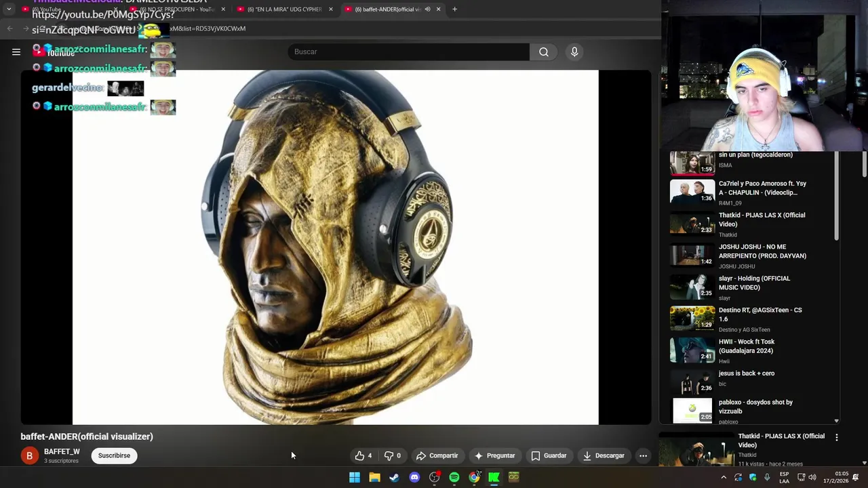Open the tray network icon
Image resolution: width=868 pixels, height=488 pixels.
801,477
